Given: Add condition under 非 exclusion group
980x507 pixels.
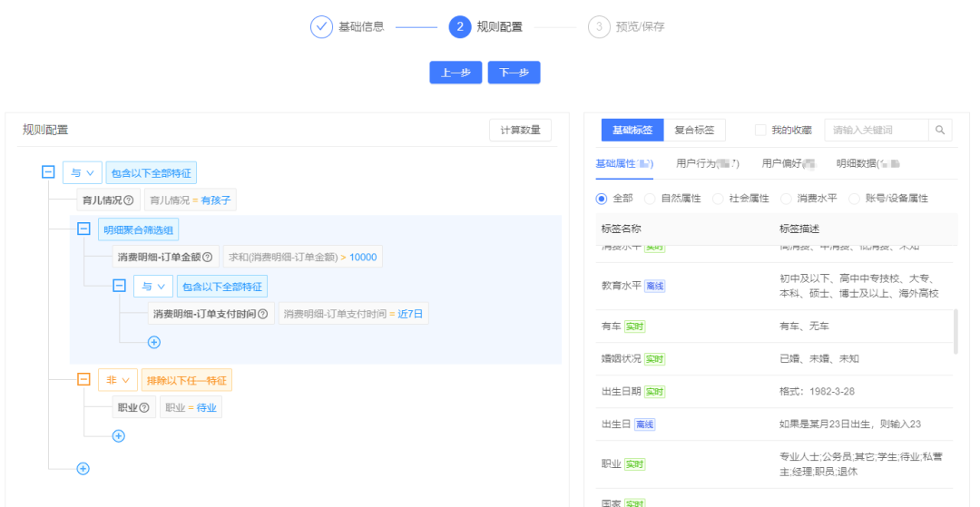Looking at the screenshot, I should [118, 436].
